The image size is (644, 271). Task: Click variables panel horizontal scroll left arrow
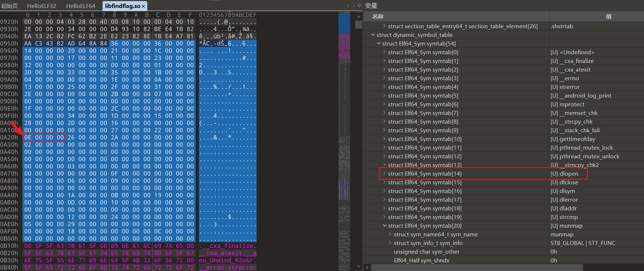click(x=367, y=267)
